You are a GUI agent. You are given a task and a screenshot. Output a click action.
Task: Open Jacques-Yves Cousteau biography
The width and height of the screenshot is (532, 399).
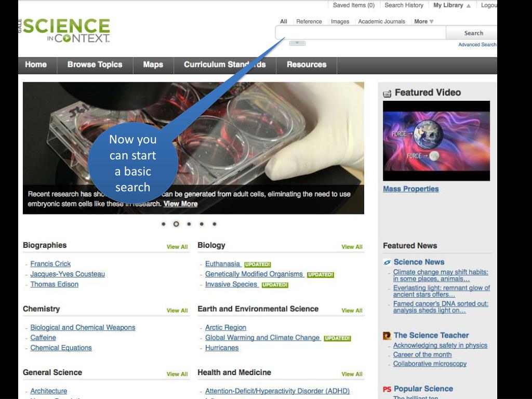click(x=68, y=274)
